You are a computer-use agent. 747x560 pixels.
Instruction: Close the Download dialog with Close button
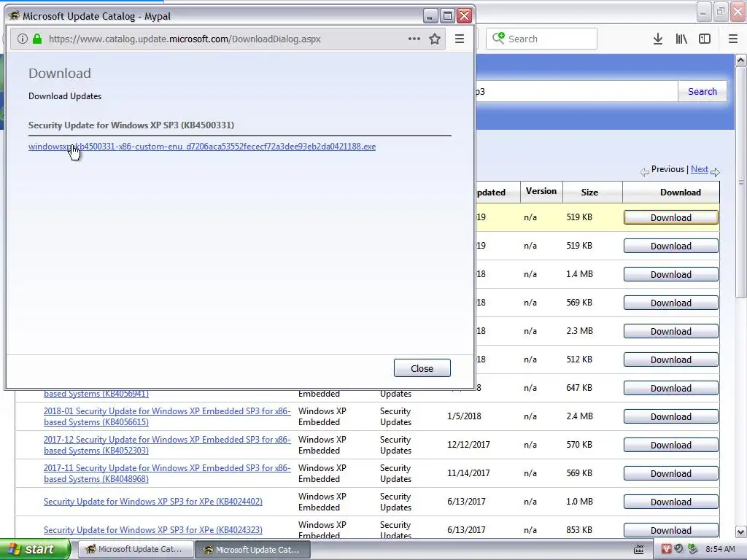tap(422, 368)
